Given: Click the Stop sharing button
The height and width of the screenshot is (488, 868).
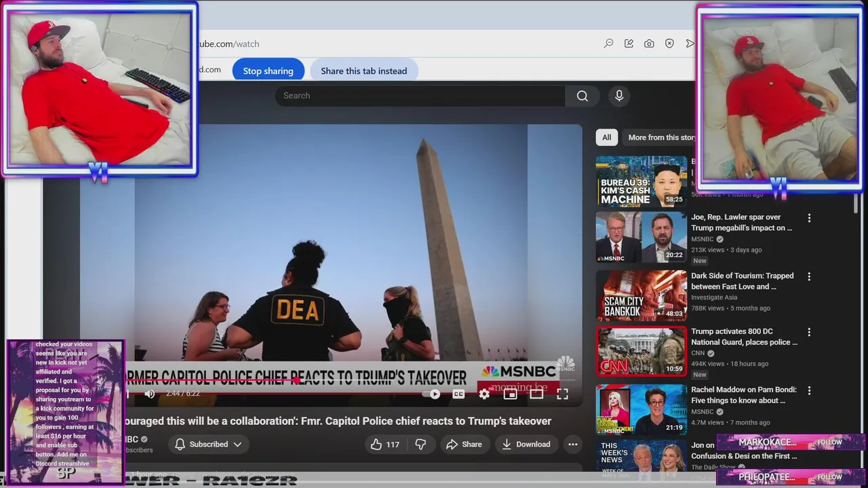Looking at the screenshot, I should [269, 70].
